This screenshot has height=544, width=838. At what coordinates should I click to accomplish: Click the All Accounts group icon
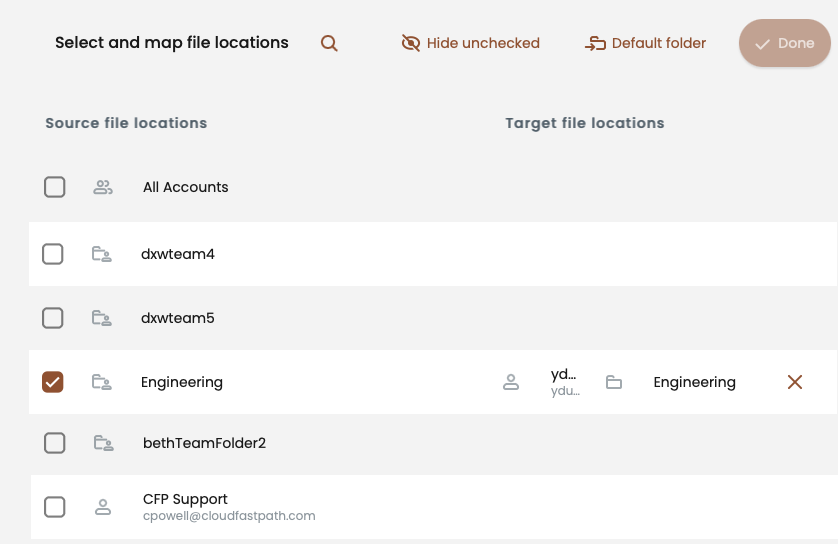(103, 187)
